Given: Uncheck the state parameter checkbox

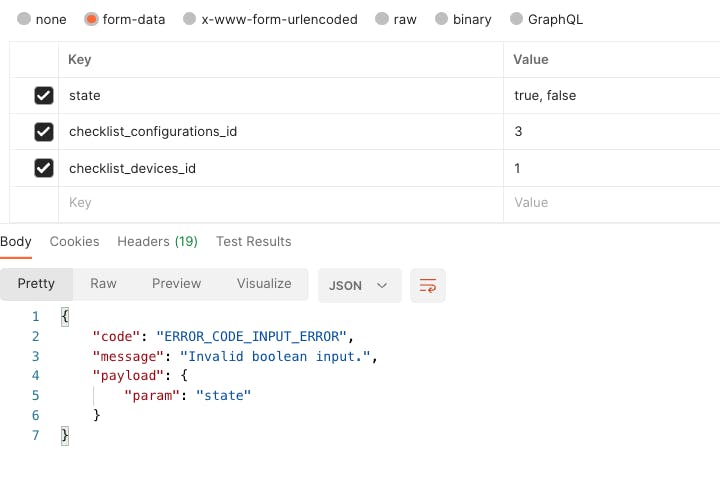Looking at the screenshot, I should pos(43,96).
